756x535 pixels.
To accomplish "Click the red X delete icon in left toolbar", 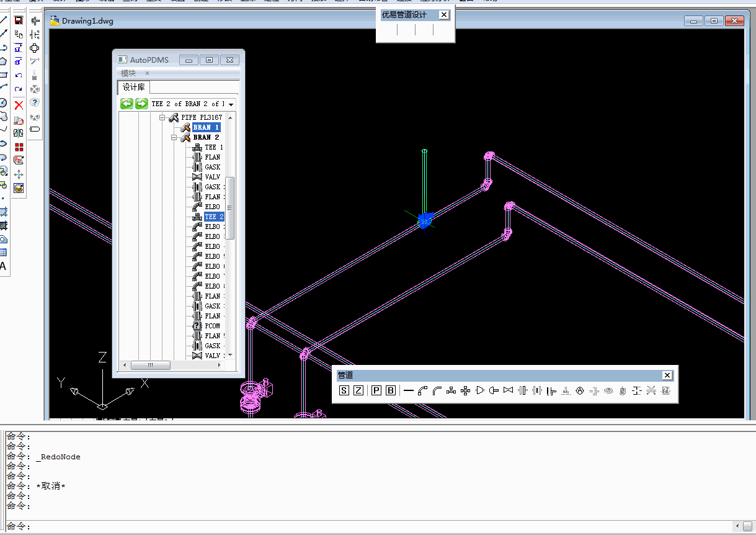I will (19, 105).
